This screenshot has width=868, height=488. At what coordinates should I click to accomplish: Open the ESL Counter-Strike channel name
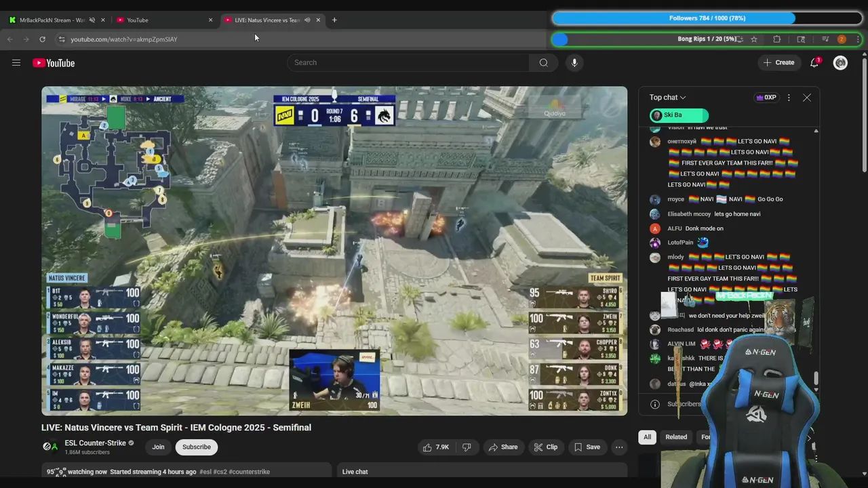95,443
